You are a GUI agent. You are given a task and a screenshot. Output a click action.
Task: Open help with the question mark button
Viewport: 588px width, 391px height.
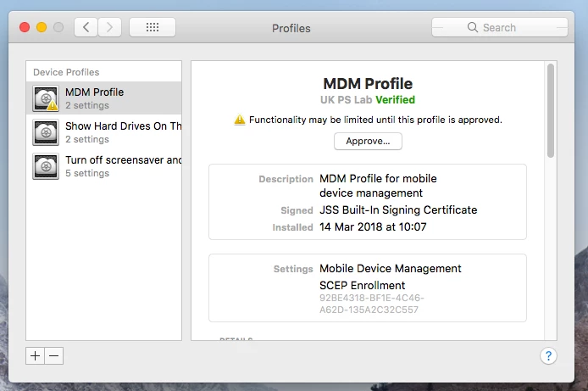point(548,355)
